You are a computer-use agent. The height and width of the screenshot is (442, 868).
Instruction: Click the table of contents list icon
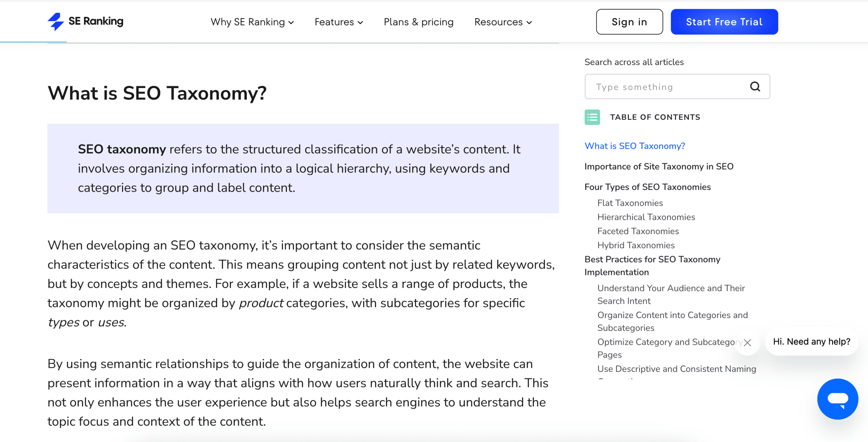coord(592,117)
